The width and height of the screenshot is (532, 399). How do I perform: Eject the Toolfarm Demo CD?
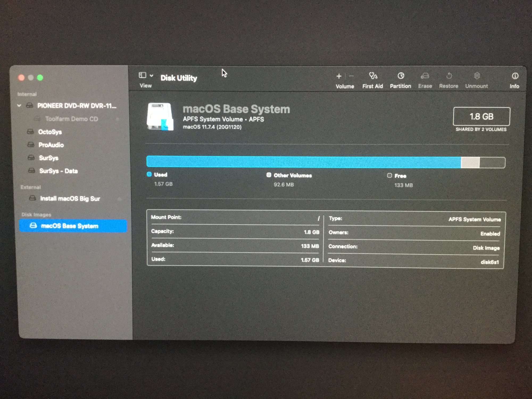coord(117,119)
